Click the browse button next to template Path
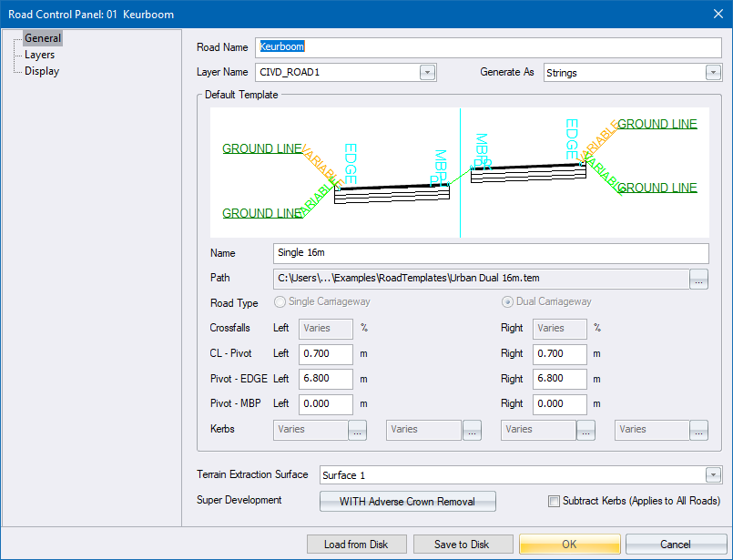 point(699,279)
